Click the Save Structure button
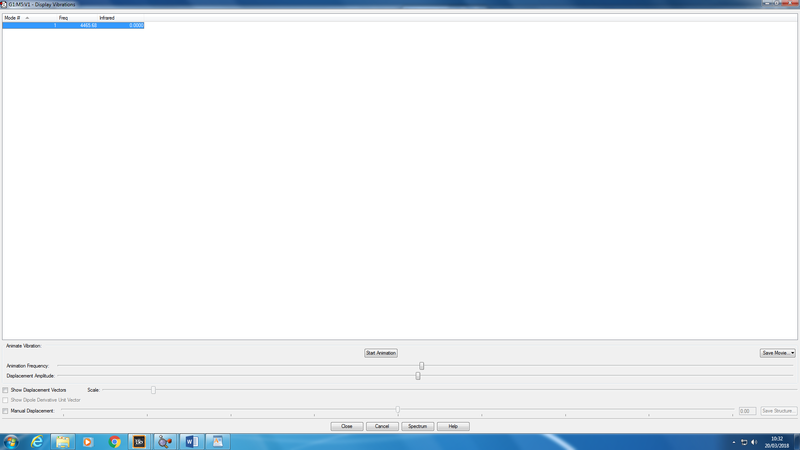 click(778, 411)
